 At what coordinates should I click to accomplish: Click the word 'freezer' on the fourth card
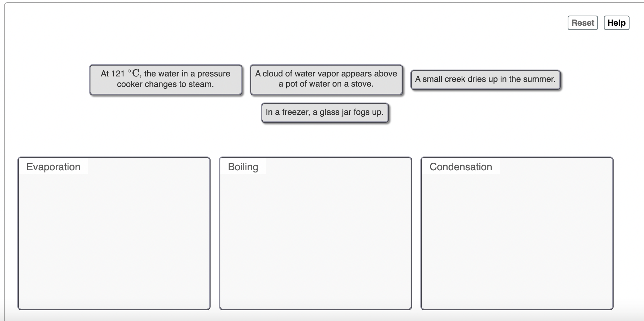296,112
